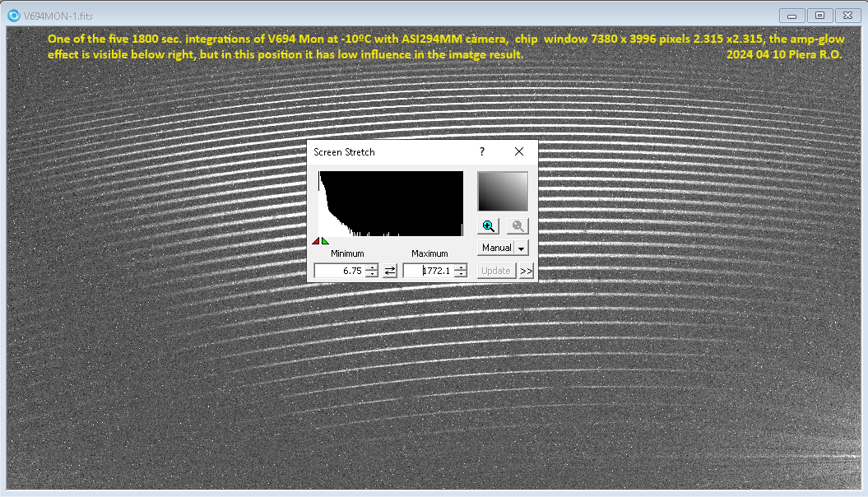Focus the Minimum value field
Image resolution: width=868 pixels, height=497 pixels.
point(340,271)
